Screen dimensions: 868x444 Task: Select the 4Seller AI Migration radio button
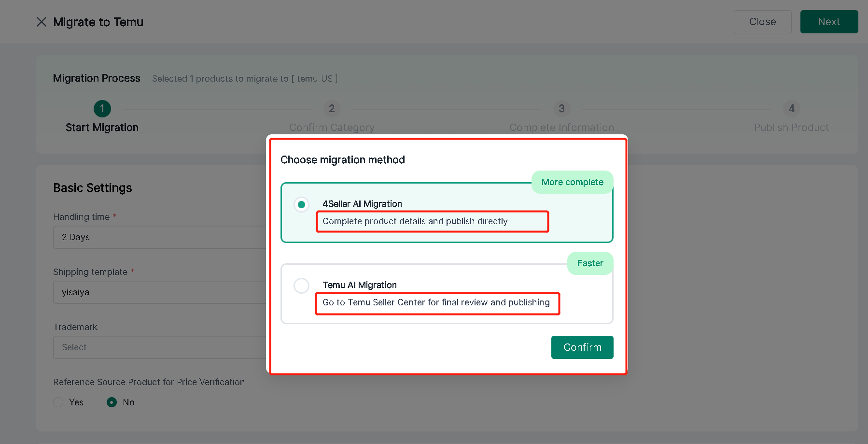coord(302,205)
